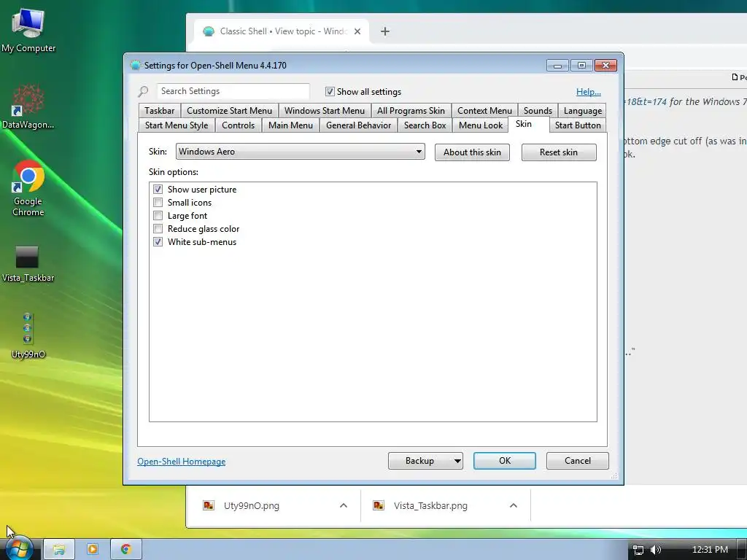Click the About this skin button
This screenshot has height=560, width=747.
[x=472, y=152]
